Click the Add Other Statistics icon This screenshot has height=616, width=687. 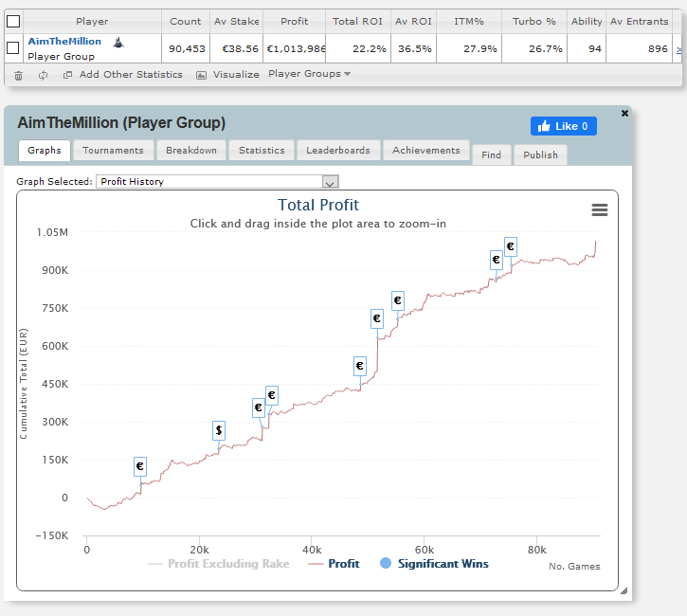click(x=67, y=75)
